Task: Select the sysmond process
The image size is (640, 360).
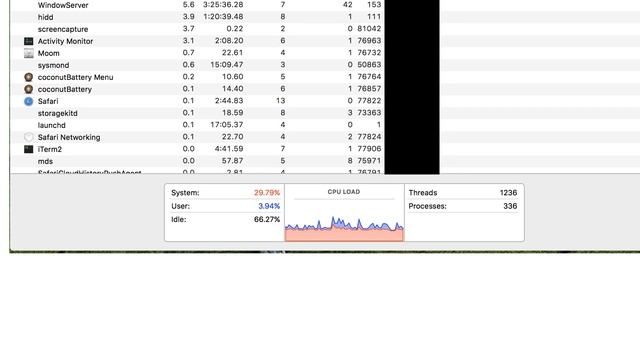Action: click(x=53, y=65)
